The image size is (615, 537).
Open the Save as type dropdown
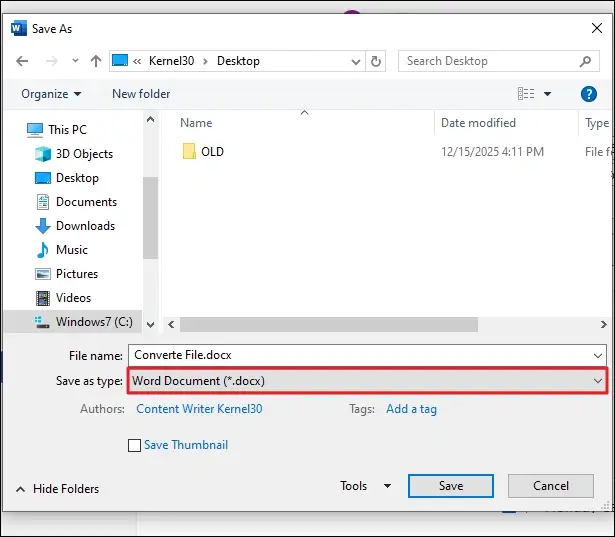tap(367, 380)
